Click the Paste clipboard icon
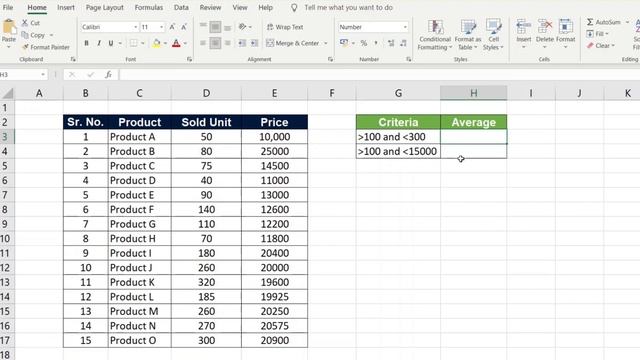Screen dimensions: 640x360 click(9, 28)
